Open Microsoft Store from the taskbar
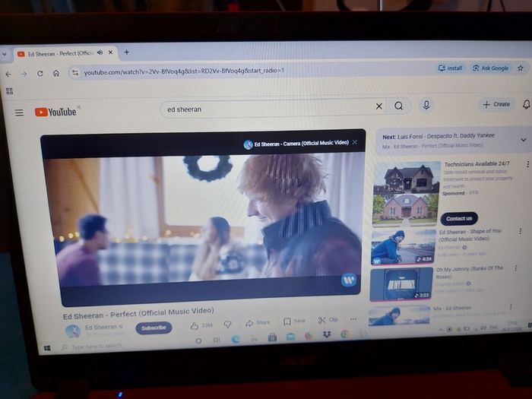 click(x=272, y=337)
